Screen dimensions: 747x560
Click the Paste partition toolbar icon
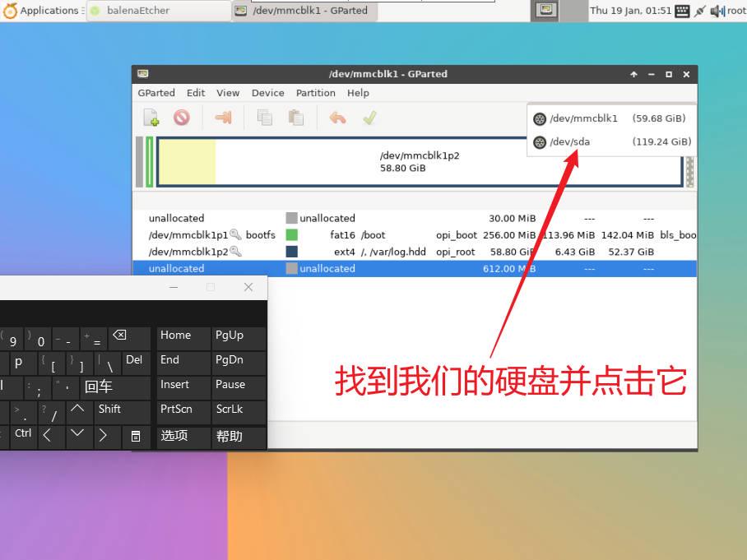point(296,117)
